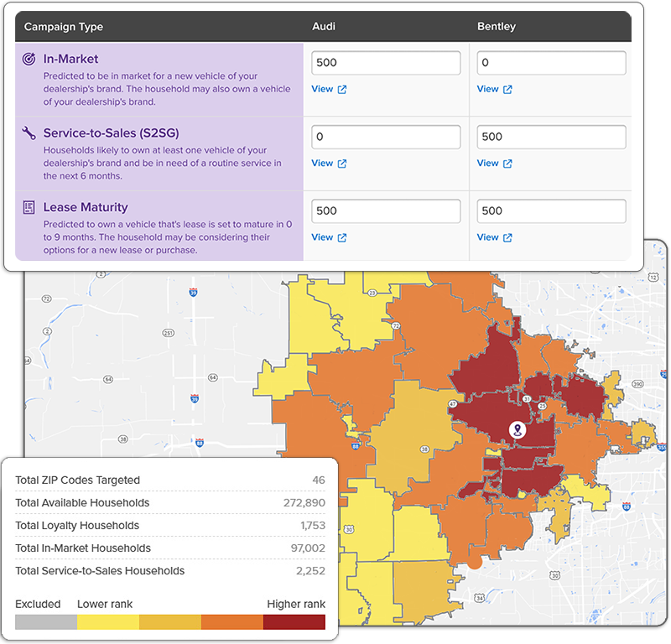The image size is (671, 644).
Task: Click the Lease Maturity document icon
Action: click(x=29, y=207)
